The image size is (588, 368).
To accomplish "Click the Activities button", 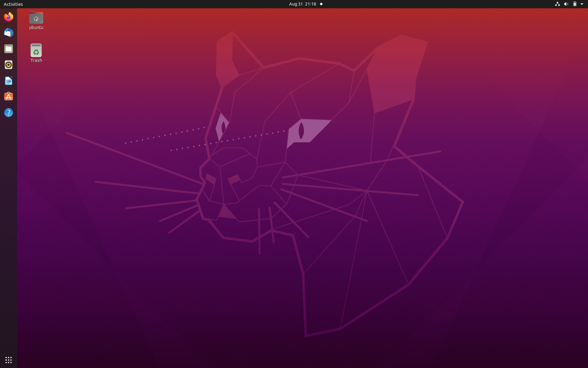I will (x=13, y=4).
